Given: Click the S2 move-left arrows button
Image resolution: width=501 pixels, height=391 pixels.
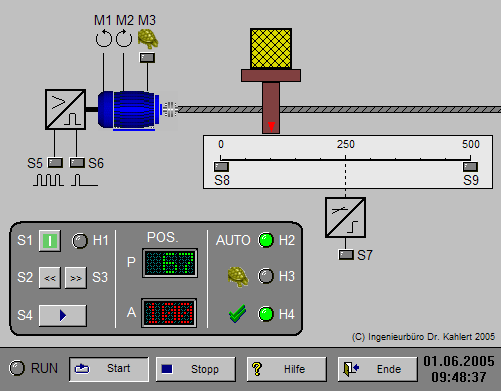Looking at the screenshot, I should coord(50,278).
